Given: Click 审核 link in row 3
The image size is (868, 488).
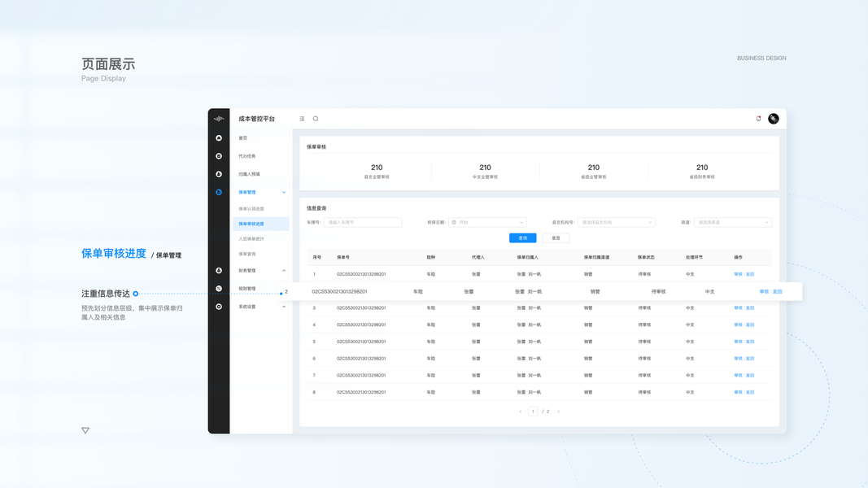Looking at the screenshot, I should pos(738,307).
